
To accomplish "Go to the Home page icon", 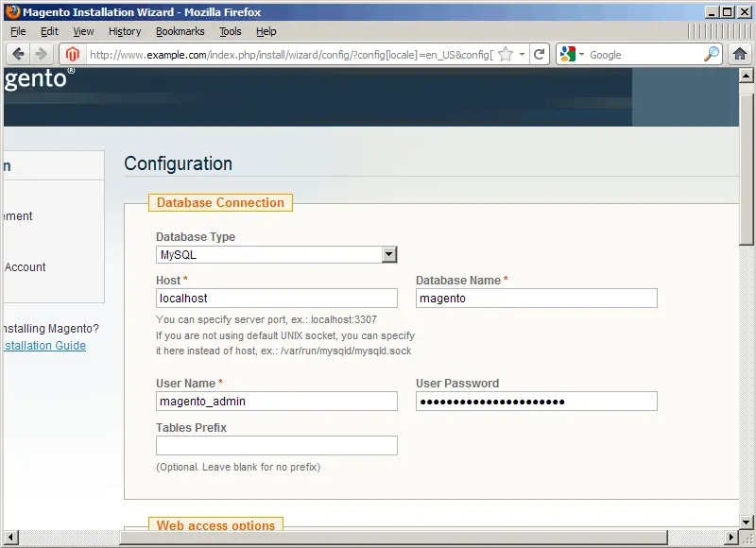I will click(740, 54).
